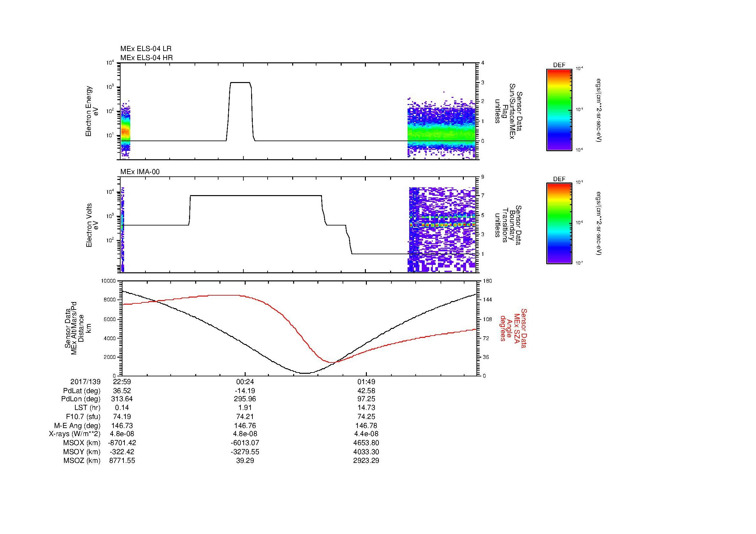Click the MSOZ value '39.29'
This screenshot has height=534, width=756.
[x=245, y=461]
